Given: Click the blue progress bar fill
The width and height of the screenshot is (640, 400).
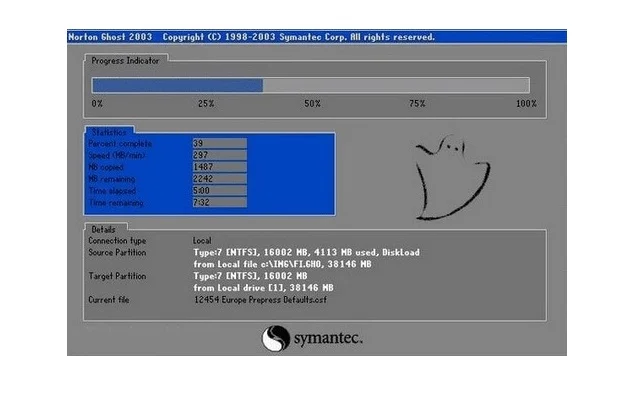Looking at the screenshot, I should tap(178, 86).
